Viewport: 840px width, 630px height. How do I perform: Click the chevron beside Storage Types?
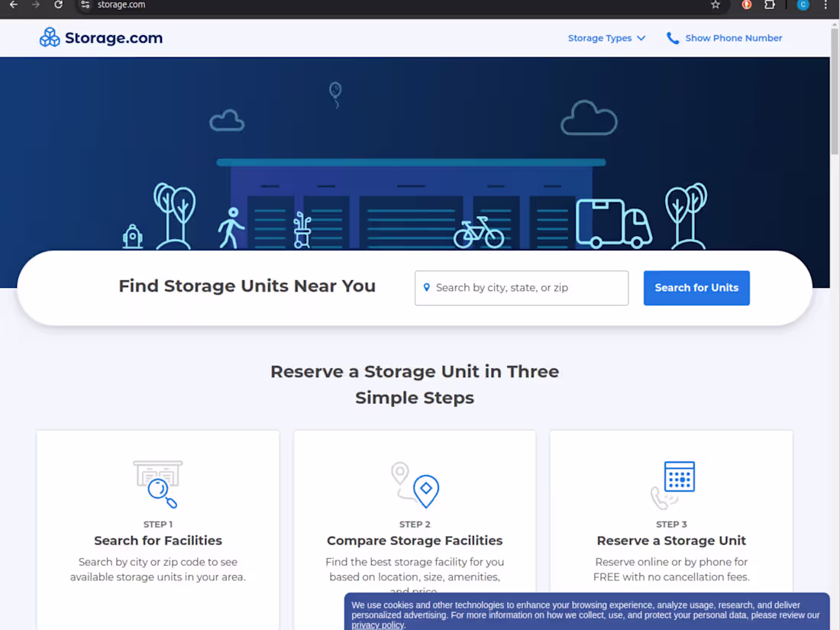point(641,38)
